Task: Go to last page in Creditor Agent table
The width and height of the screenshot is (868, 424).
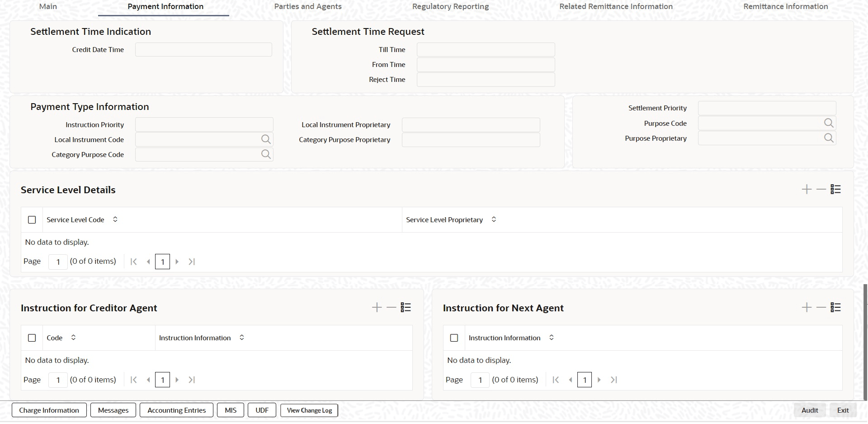Action: 192,380
